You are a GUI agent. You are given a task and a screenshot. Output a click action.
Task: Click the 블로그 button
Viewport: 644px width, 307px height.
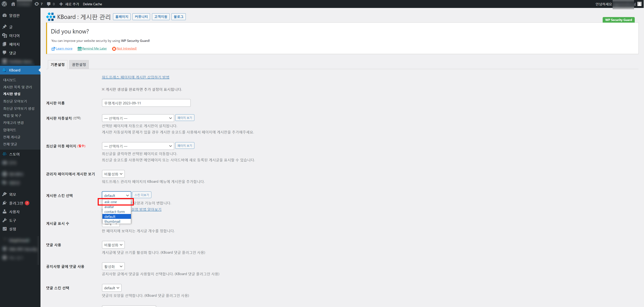coord(179,17)
